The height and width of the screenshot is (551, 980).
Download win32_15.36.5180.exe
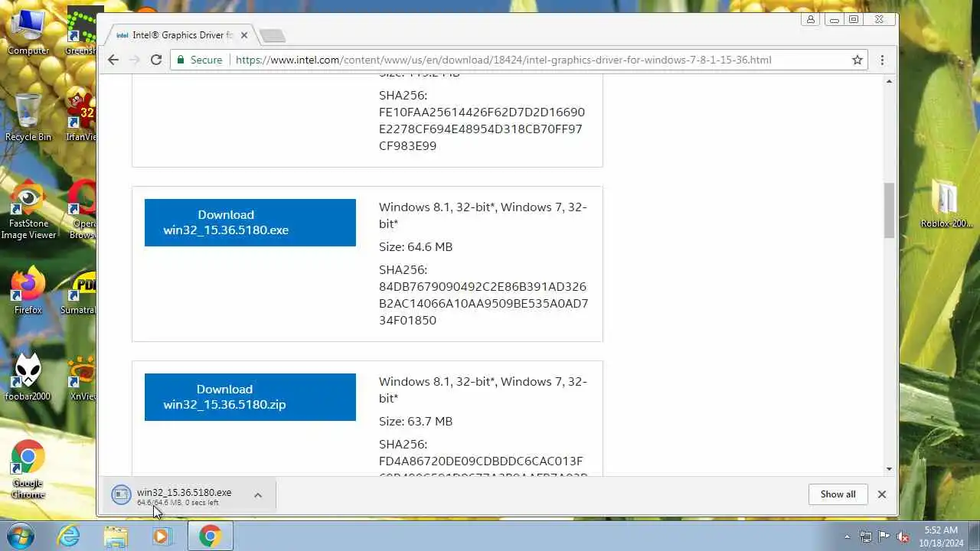250,223
